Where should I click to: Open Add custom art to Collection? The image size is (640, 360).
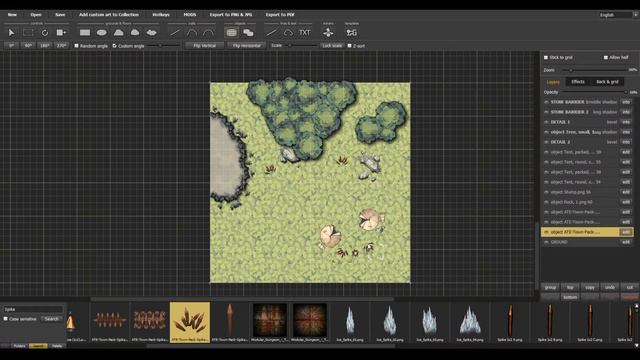coord(109,15)
